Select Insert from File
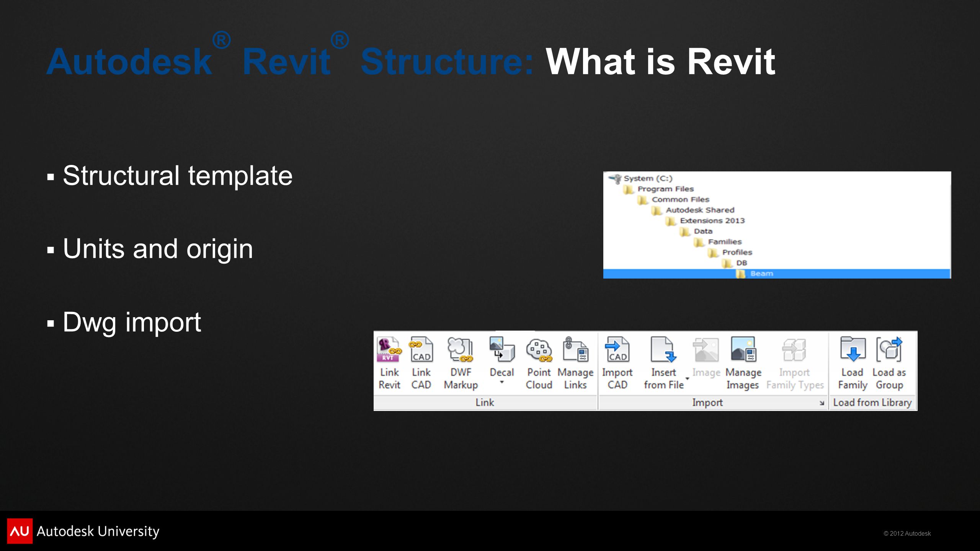The image size is (980, 551). tap(664, 363)
